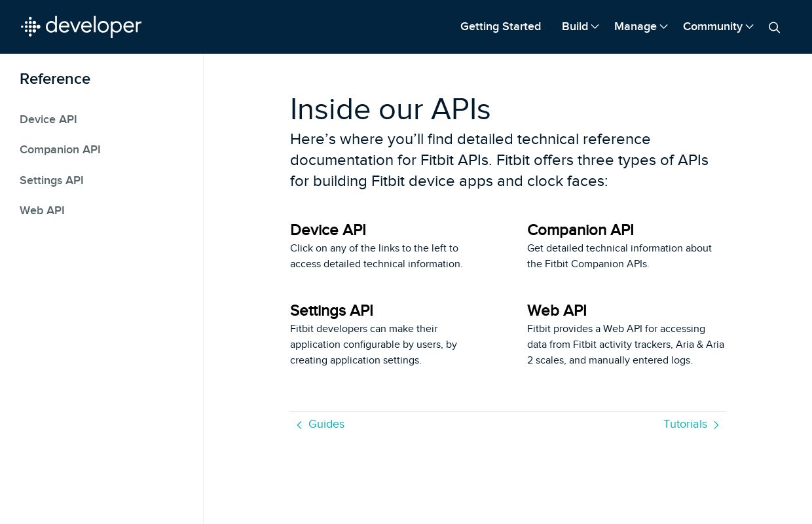Image resolution: width=812 pixels, height=524 pixels.
Task: Expand the Community dropdown menu
Action: click(718, 27)
